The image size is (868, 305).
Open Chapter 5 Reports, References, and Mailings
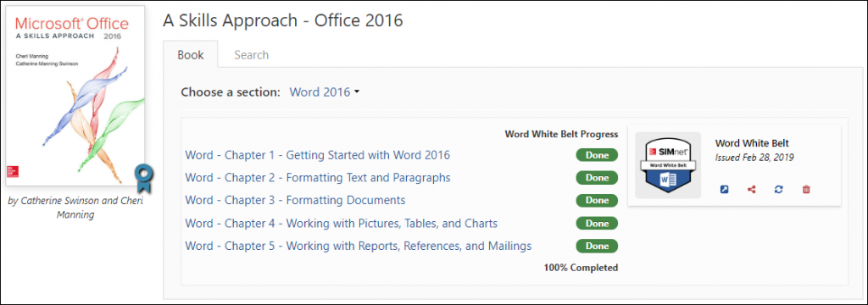pos(359,246)
